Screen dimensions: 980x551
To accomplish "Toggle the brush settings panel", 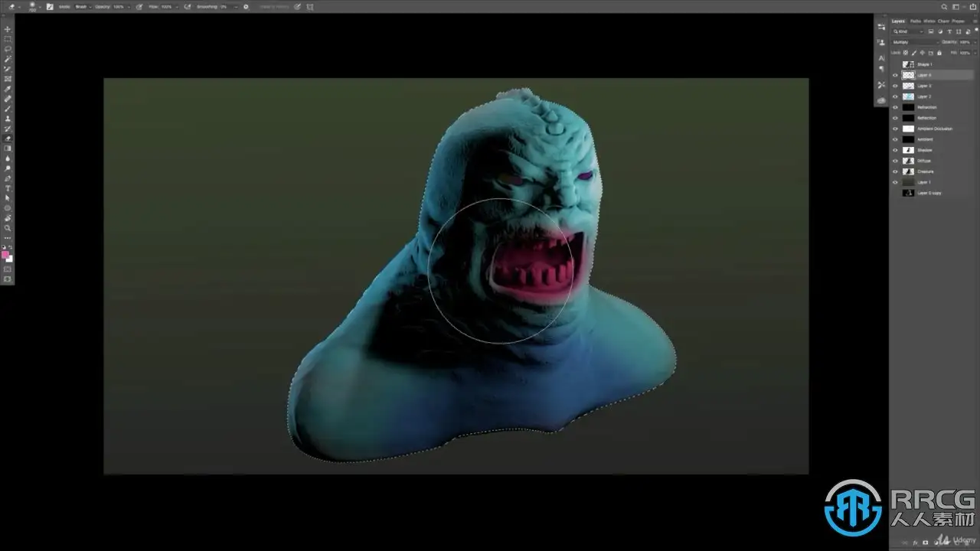I will [50, 6].
